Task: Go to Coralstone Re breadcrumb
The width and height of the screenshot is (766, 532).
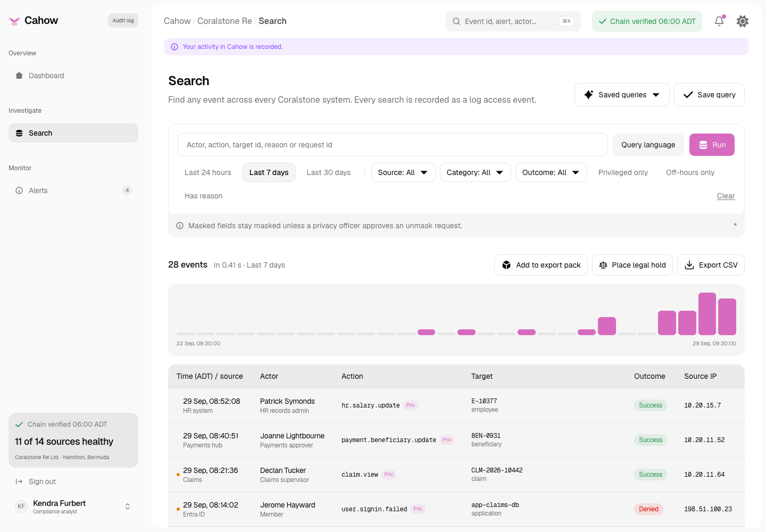Action: [224, 21]
